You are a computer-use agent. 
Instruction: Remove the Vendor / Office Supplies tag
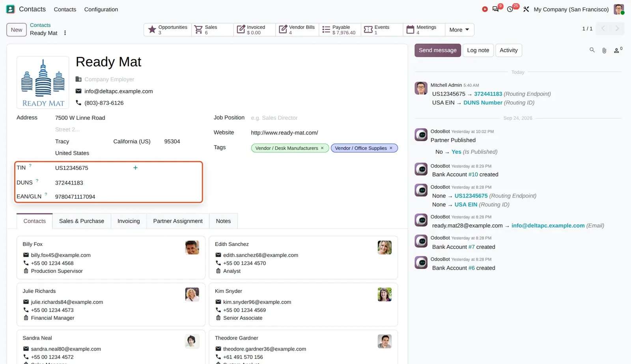click(391, 148)
